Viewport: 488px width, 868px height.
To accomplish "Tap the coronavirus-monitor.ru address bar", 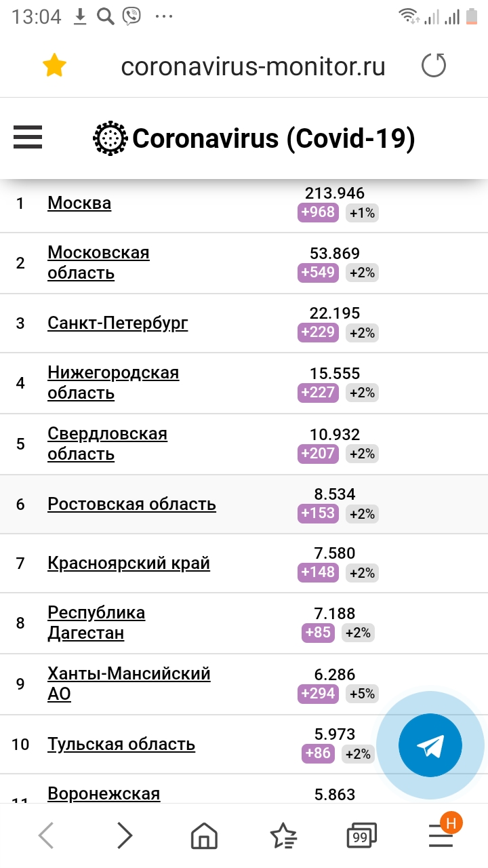I will [x=253, y=66].
